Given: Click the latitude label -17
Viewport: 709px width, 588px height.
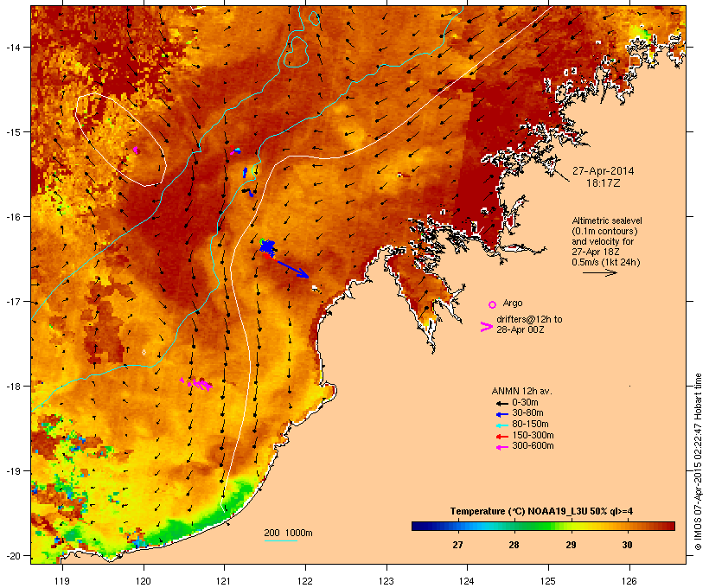Looking at the screenshot, I should [x=12, y=302].
